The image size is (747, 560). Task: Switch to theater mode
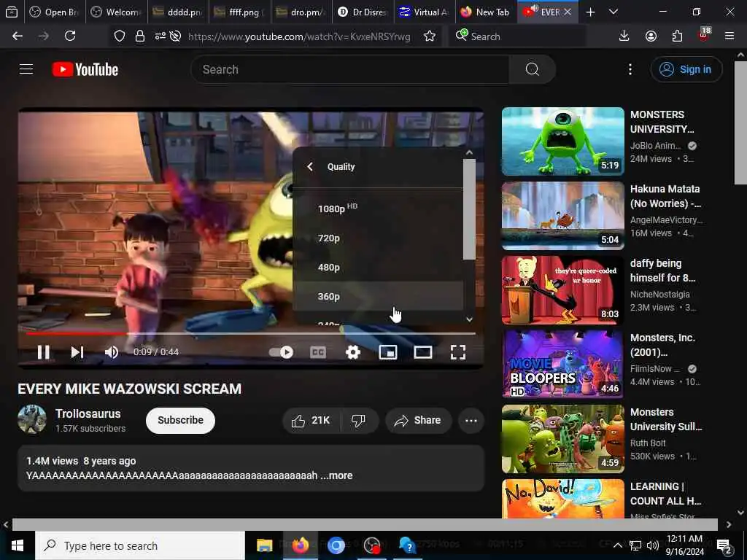[423, 352]
